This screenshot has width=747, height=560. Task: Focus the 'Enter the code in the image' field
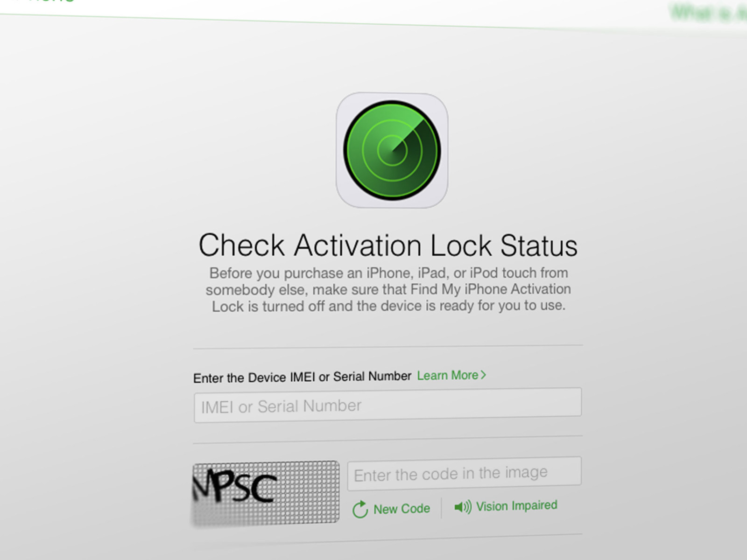464,474
